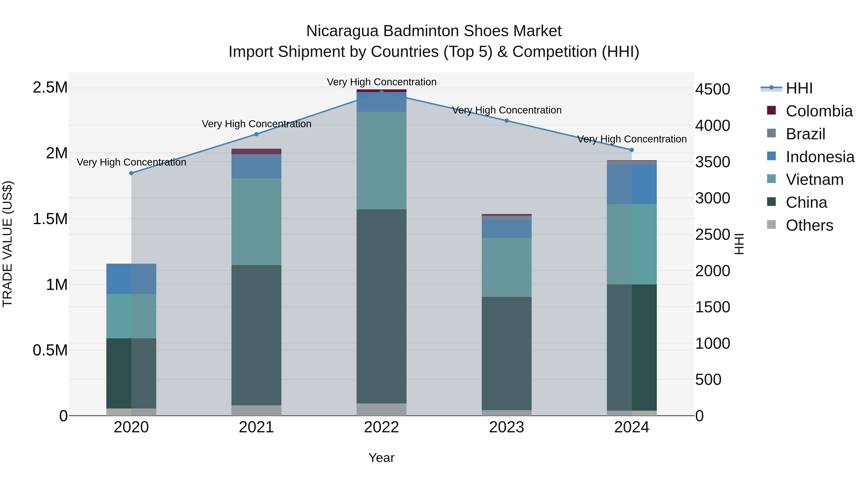The image size is (868, 488).
Task: Click the Colombia legend color swatch
Action: click(x=771, y=110)
